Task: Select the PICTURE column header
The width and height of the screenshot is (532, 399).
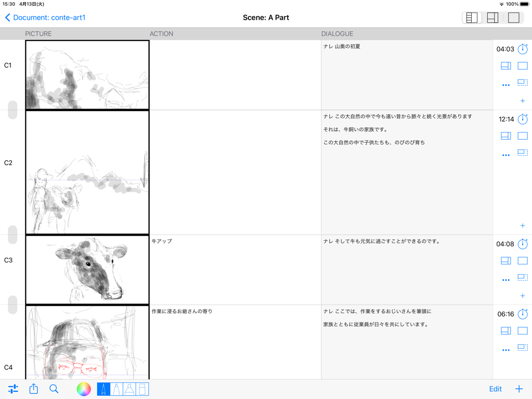Action: (38, 33)
